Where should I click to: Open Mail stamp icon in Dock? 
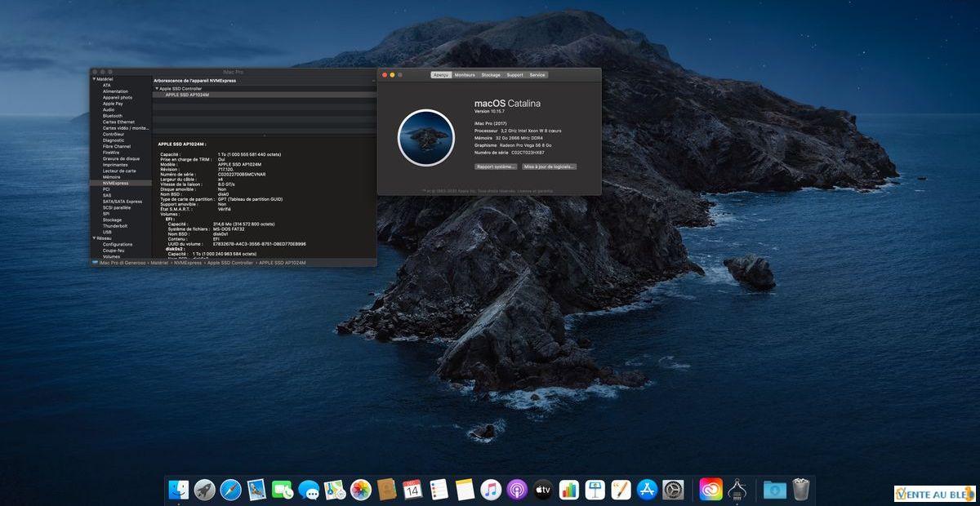click(x=257, y=490)
